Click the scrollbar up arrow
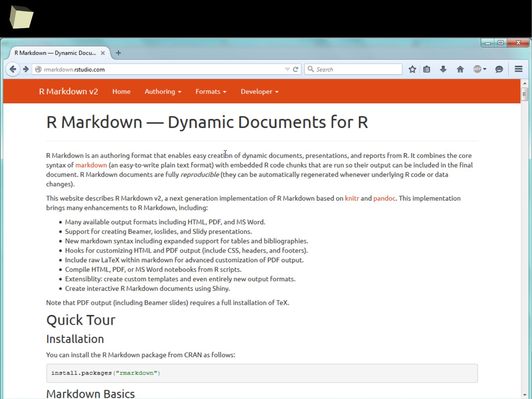The width and height of the screenshot is (532, 399). pos(525,83)
